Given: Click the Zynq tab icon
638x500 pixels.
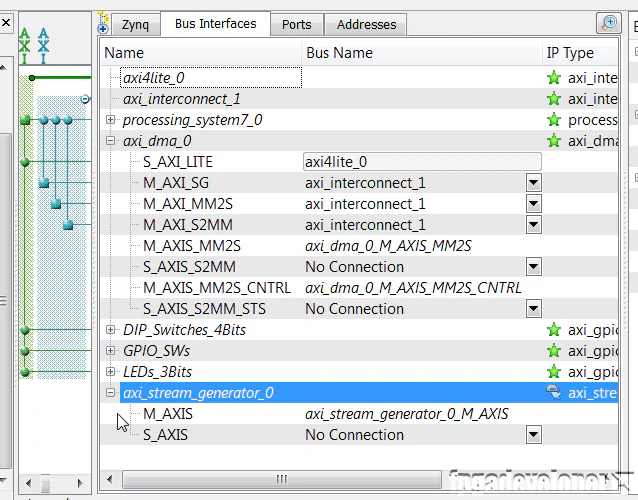Looking at the screenshot, I should click(x=104, y=25).
